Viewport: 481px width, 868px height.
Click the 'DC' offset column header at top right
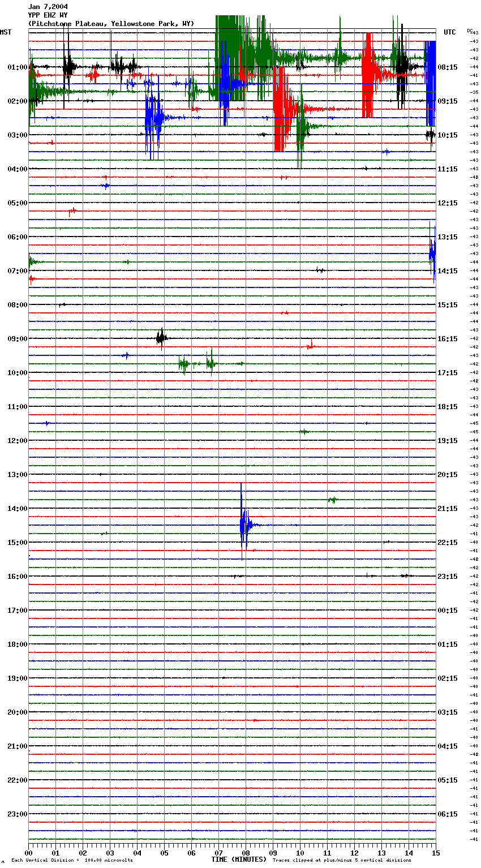470,31
